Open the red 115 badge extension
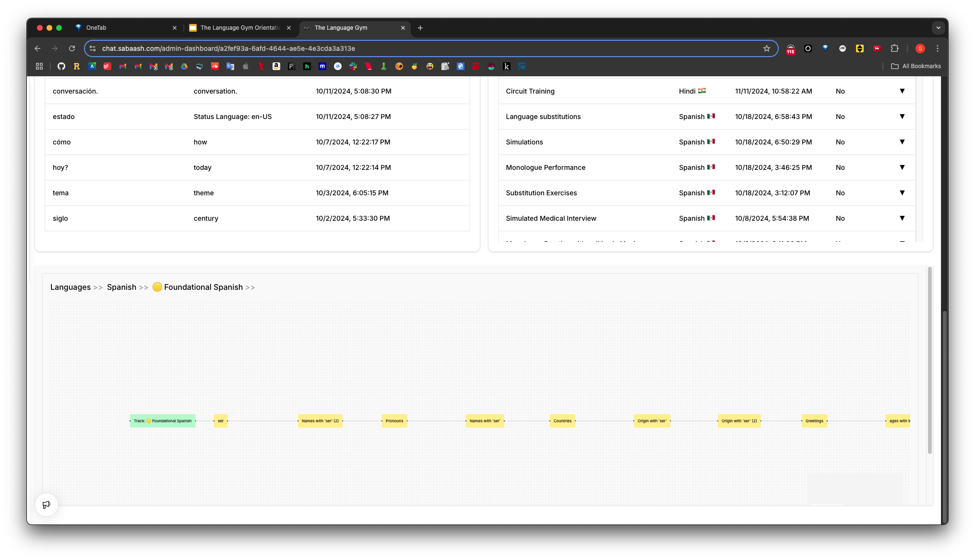This screenshot has width=975, height=560. (791, 49)
